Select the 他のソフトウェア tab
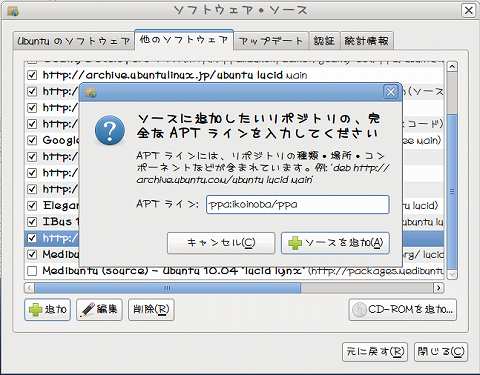Viewport: 480px width, 375px height. coord(184,40)
